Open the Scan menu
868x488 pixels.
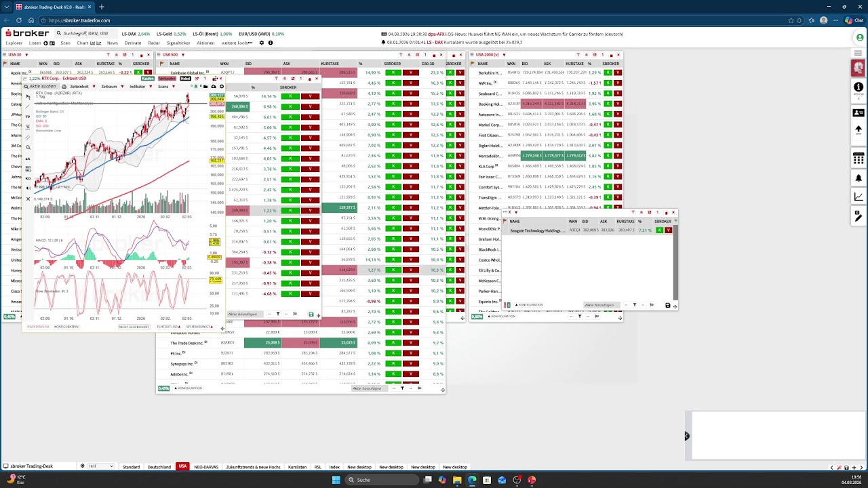(65, 43)
